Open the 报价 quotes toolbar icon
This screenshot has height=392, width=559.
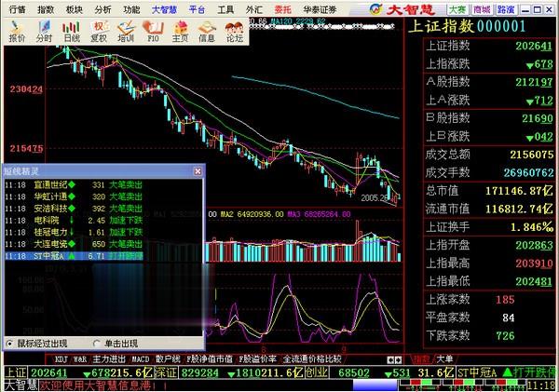click(x=17, y=32)
